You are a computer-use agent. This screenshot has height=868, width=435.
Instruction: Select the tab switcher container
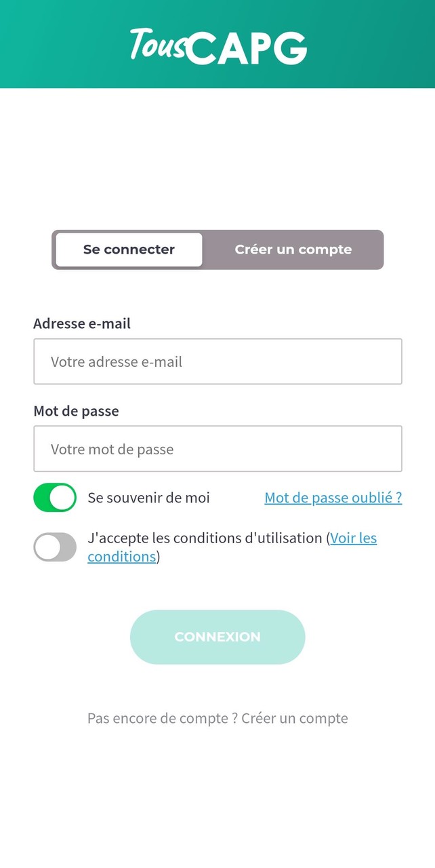pyautogui.click(x=217, y=250)
